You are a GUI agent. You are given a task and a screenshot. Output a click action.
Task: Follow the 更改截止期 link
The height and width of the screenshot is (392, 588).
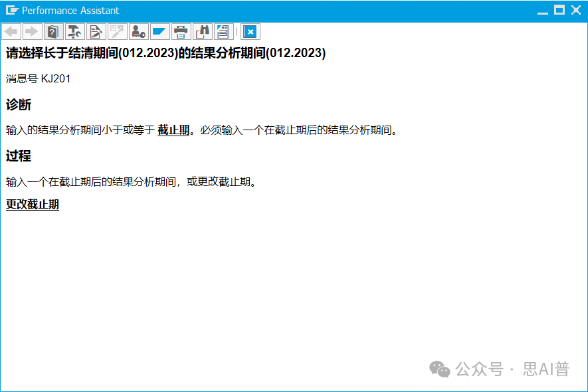(x=33, y=205)
